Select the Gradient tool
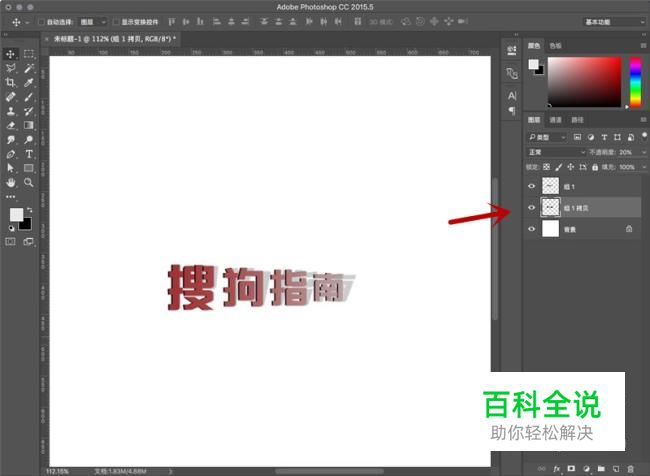This screenshot has height=476, width=650. click(29, 125)
